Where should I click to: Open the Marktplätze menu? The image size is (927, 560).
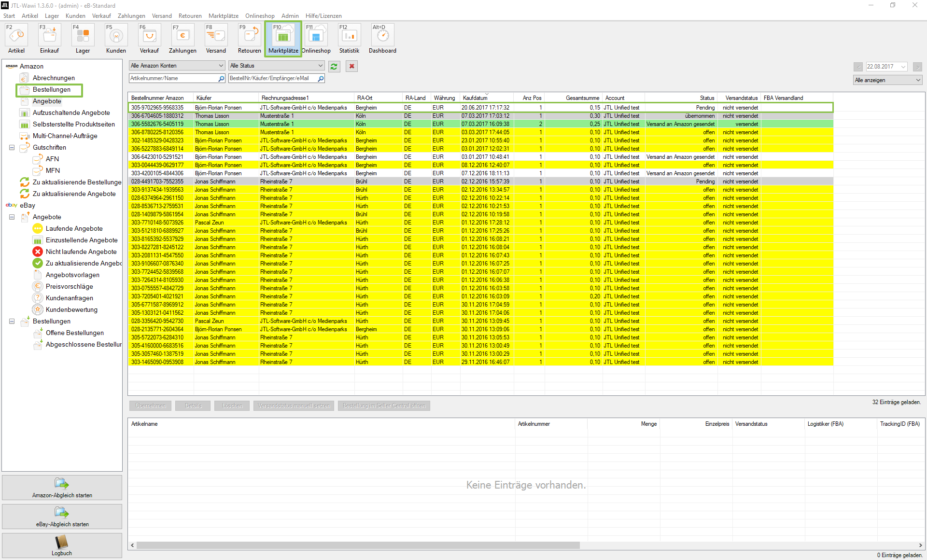click(x=223, y=16)
